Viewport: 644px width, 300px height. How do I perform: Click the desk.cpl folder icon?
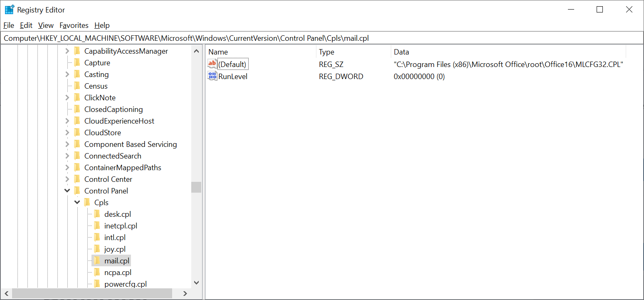point(97,214)
